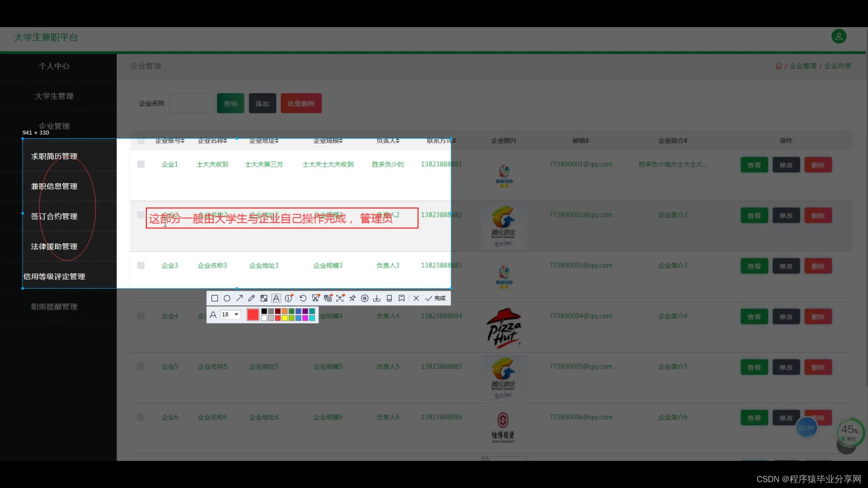
Task: Click the 完成 finish button
Action: click(x=435, y=298)
